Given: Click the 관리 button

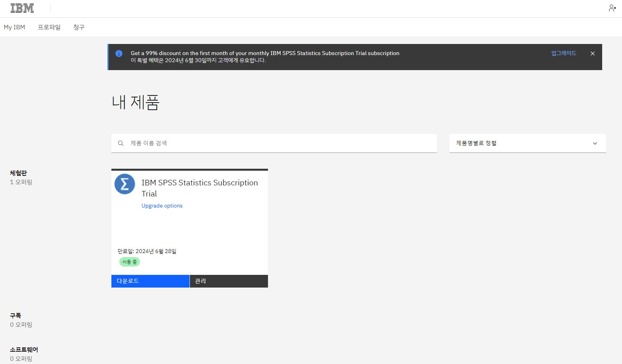Looking at the screenshot, I should point(229,281).
